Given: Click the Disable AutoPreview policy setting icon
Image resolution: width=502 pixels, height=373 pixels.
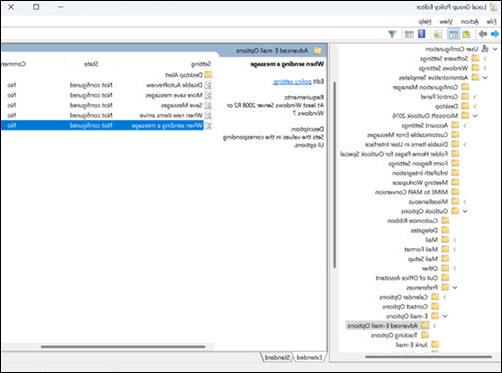Looking at the screenshot, I should 208,85.
